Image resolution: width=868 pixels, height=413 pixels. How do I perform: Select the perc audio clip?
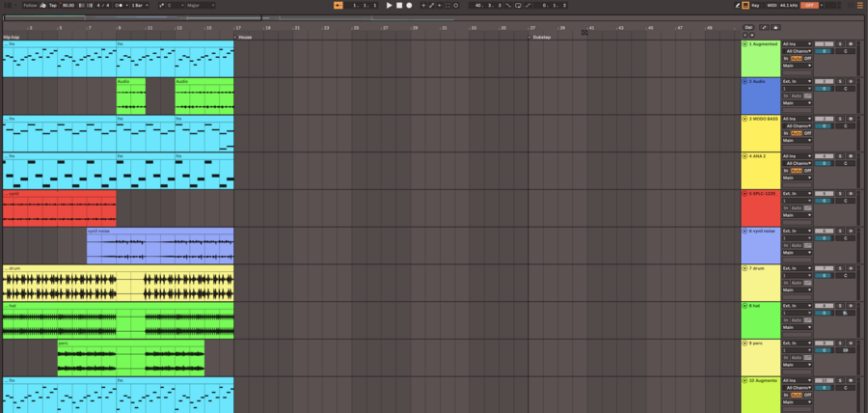(130, 358)
